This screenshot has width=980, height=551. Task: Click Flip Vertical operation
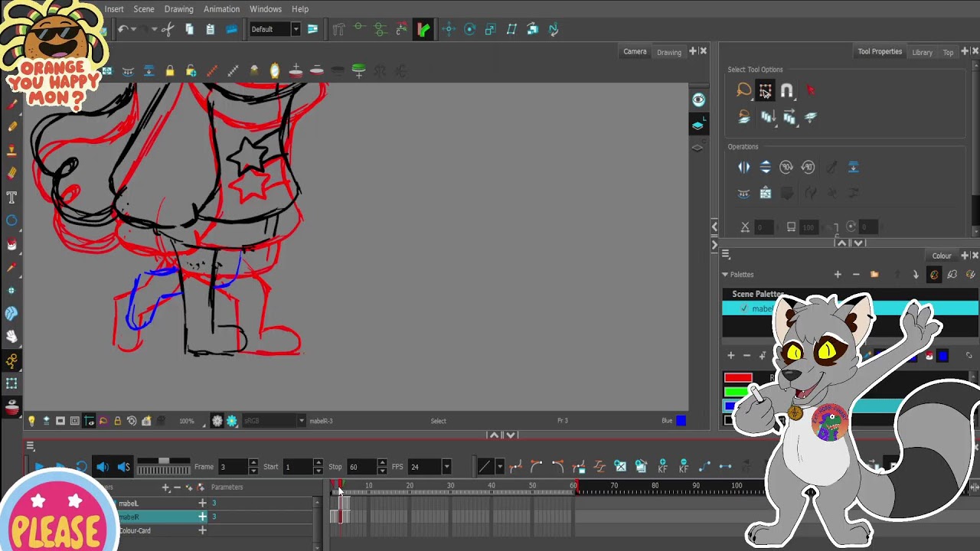point(765,167)
